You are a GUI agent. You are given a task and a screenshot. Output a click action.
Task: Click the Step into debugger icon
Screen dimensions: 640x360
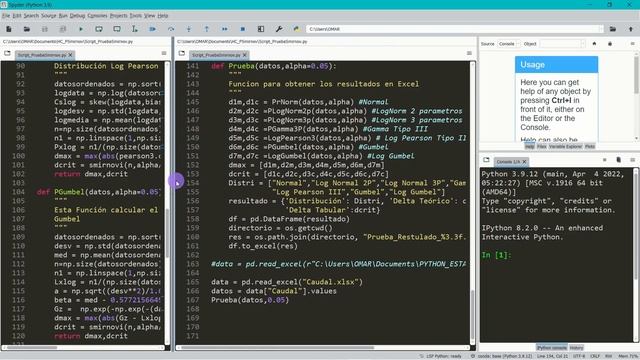point(189,29)
